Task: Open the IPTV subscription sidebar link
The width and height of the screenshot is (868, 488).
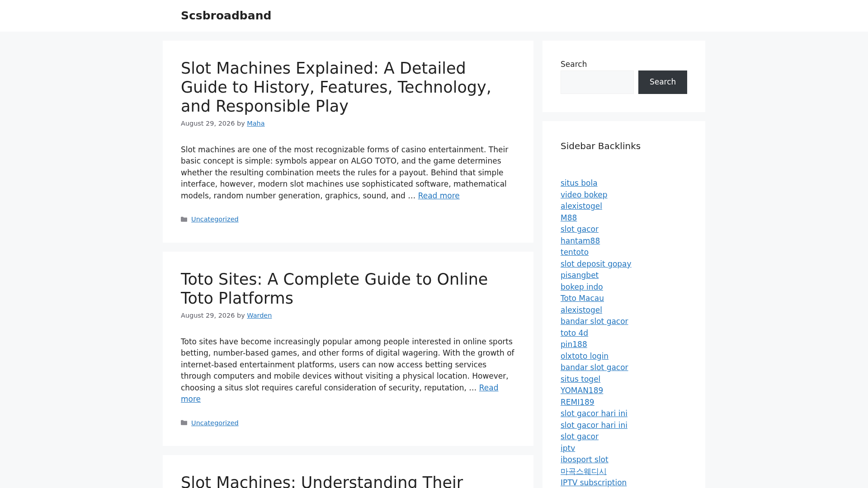Action: tap(594, 483)
